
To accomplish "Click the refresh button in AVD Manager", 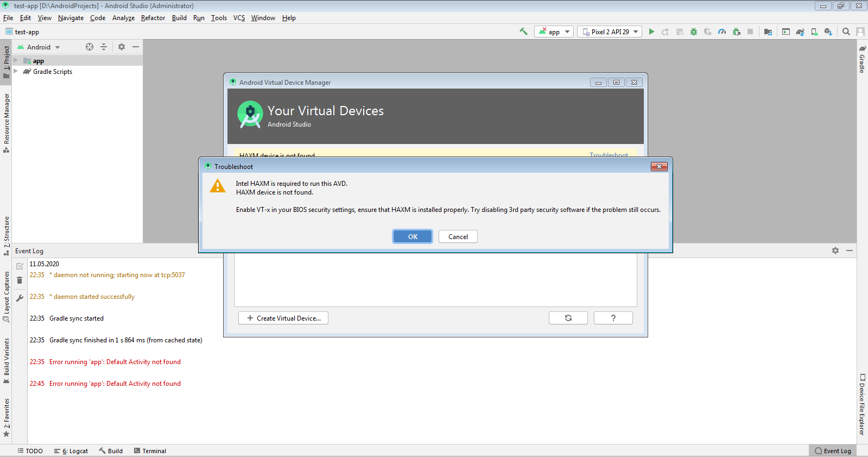I will 568,318.
